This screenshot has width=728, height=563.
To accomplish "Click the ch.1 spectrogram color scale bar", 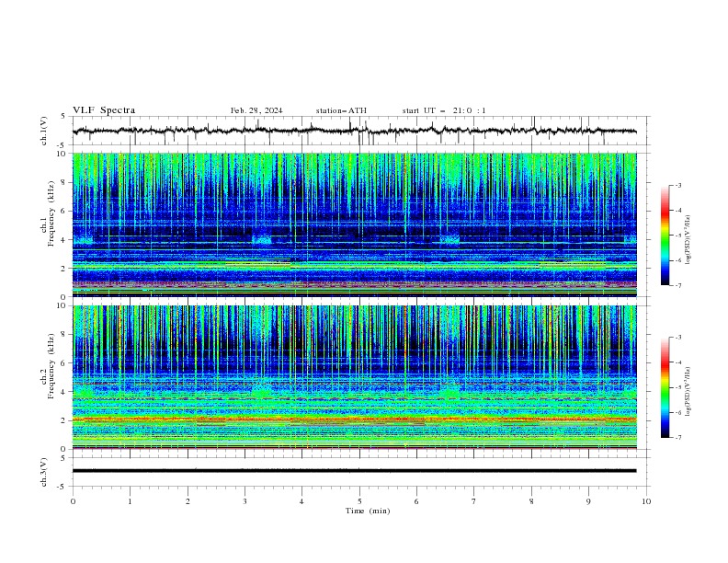I will point(665,235).
